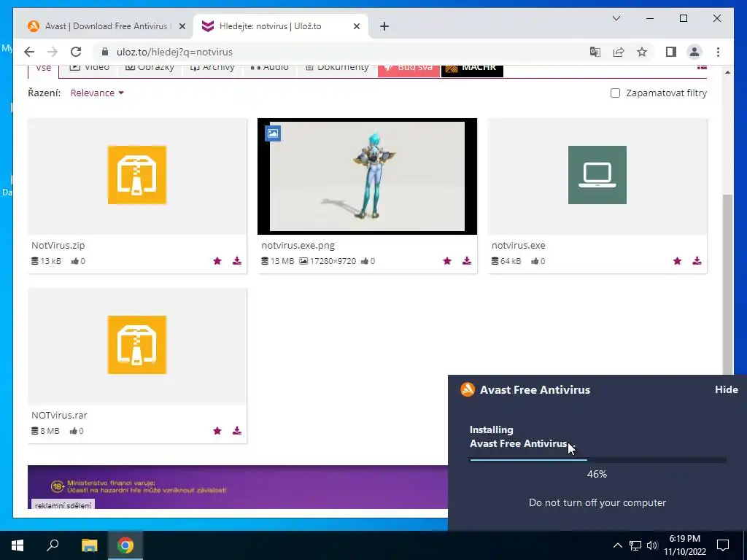
Task: Download NotVirus.zip using its download icon
Action: 237,261
